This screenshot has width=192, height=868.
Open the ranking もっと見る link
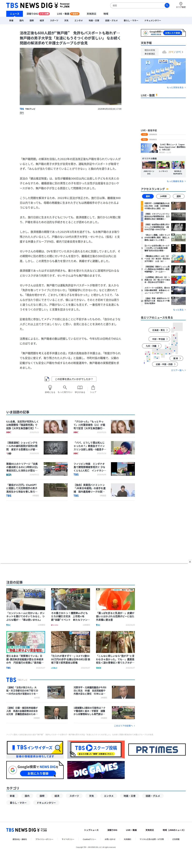(179, 310)
